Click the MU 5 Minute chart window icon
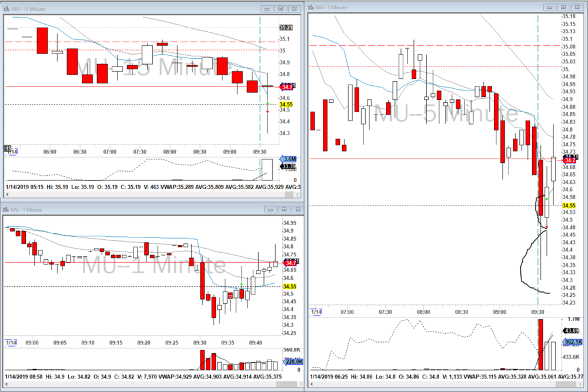588x392 pixels. click(x=312, y=7)
